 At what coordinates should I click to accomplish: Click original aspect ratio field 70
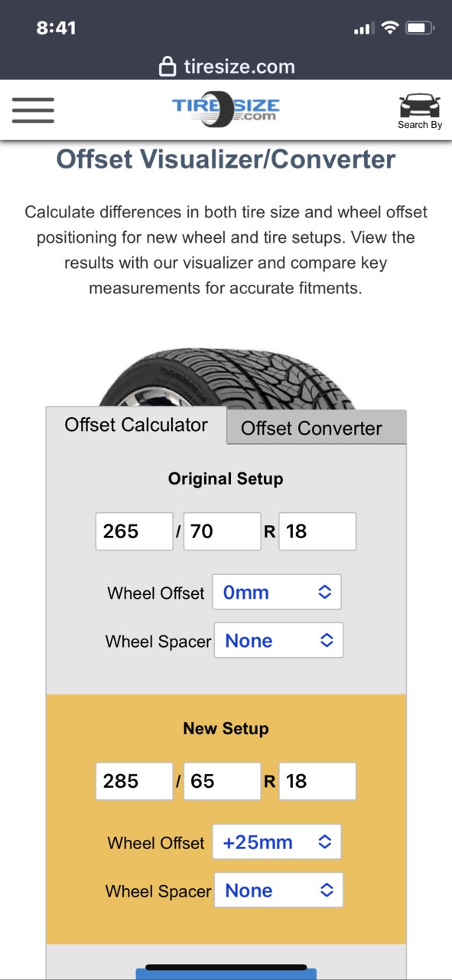223,531
